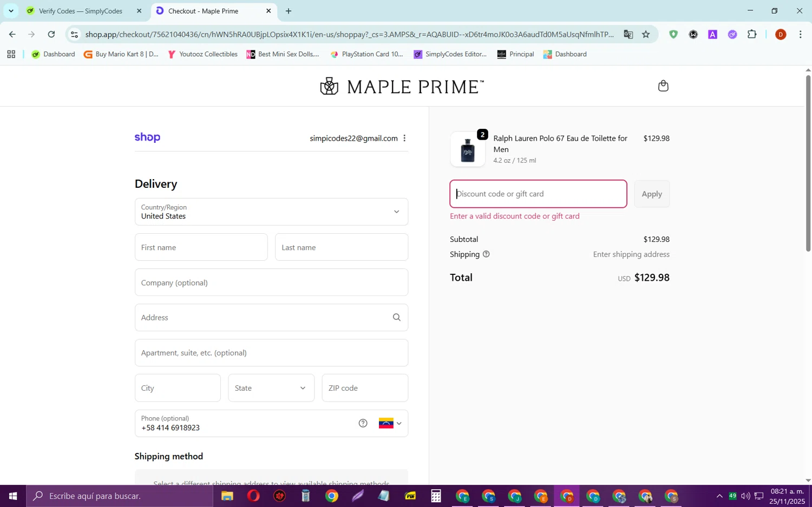Open Chrome three-dot menu
Screen dimensions: 812x507
coord(800,34)
